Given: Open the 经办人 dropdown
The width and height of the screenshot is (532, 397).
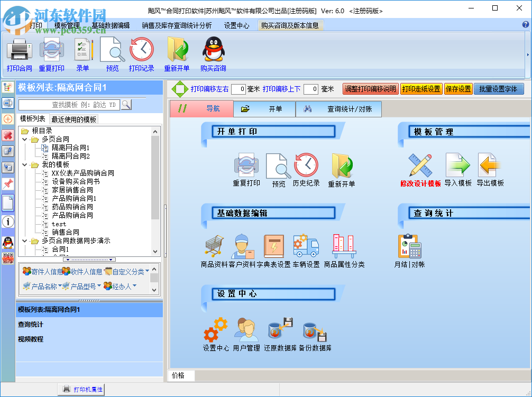Looking at the screenshot, I should 120,287.
